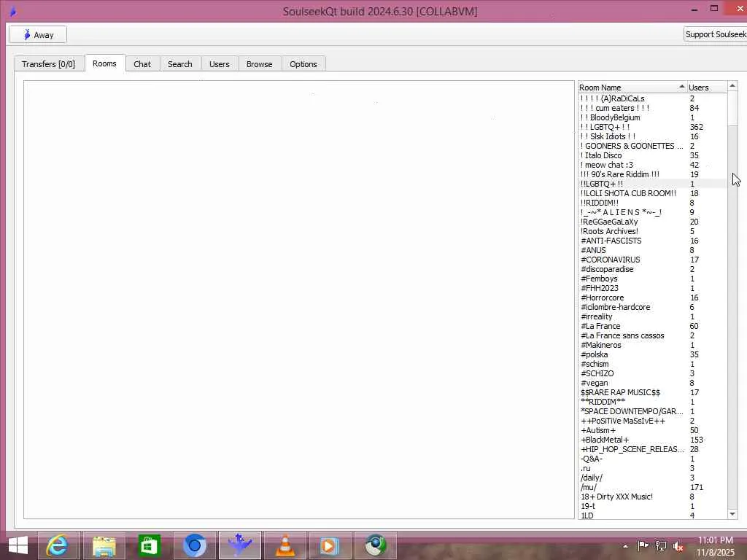Click the network status tray icon
Viewport: 747px width, 560px height.
point(661,545)
